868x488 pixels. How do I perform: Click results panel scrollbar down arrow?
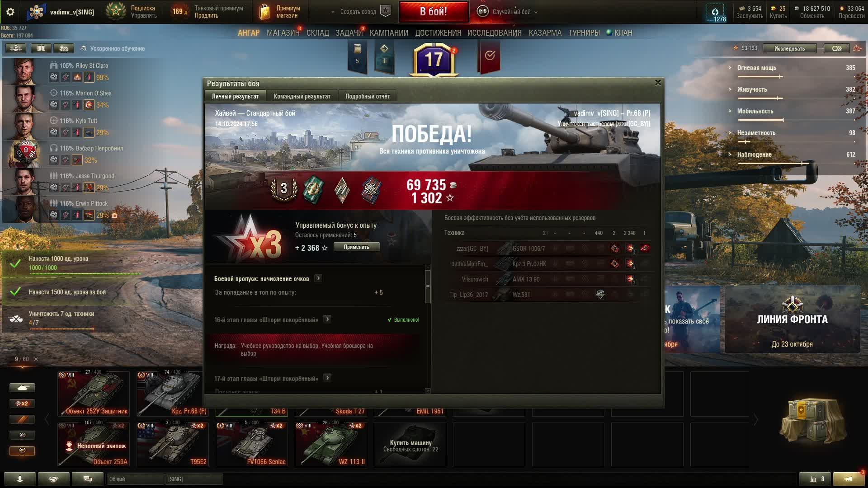coord(428,390)
